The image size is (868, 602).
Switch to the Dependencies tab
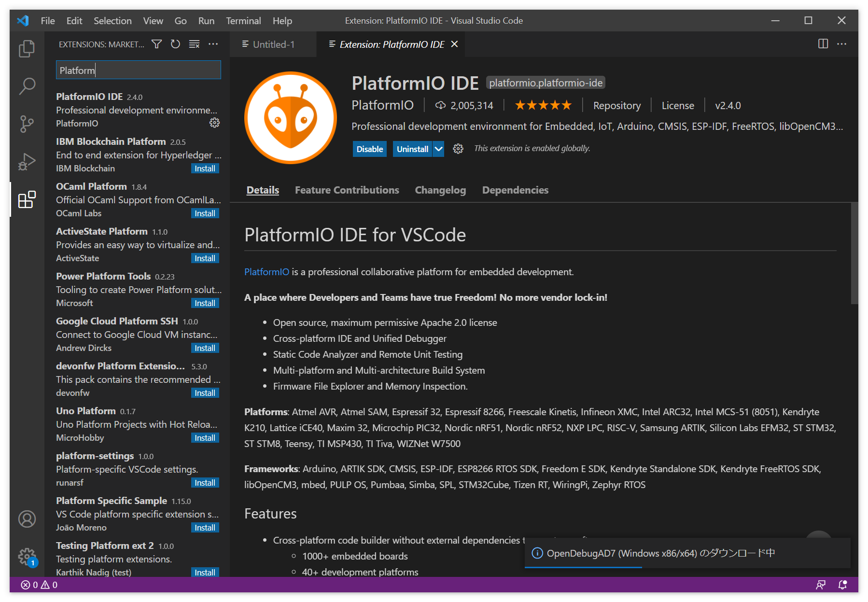point(515,190)
